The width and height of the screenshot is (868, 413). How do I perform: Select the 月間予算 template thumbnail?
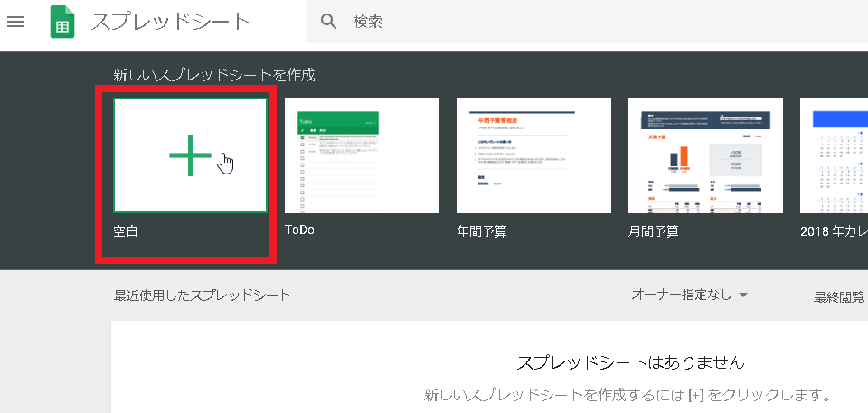tap(705, 155)
